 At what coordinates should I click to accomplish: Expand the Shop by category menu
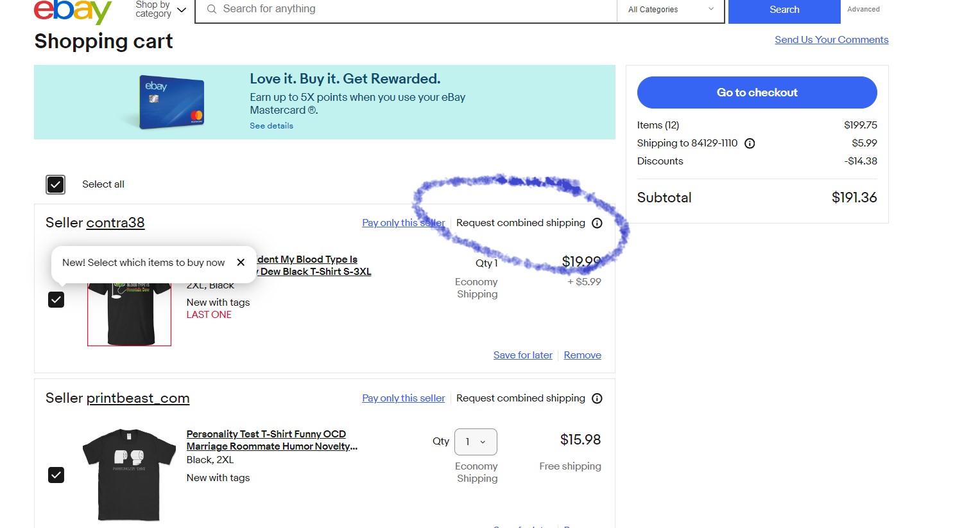pyautogui.click(x=160, y=9)
